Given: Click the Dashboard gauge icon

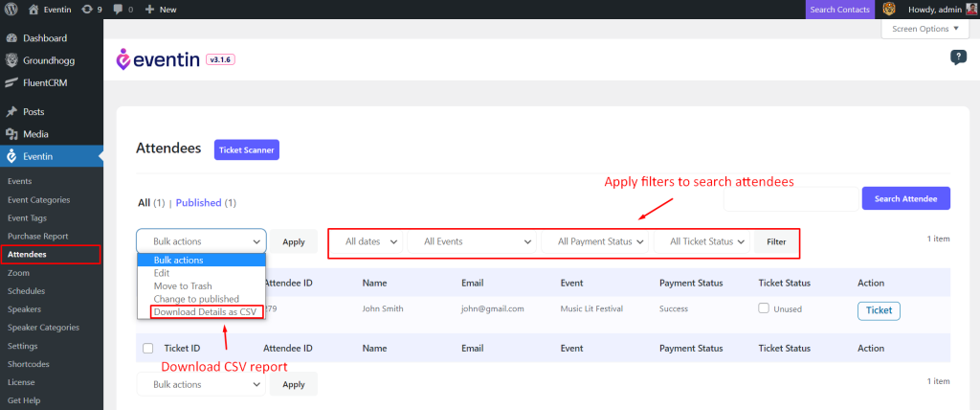Looking at the screenshot, I should [11, 38].
